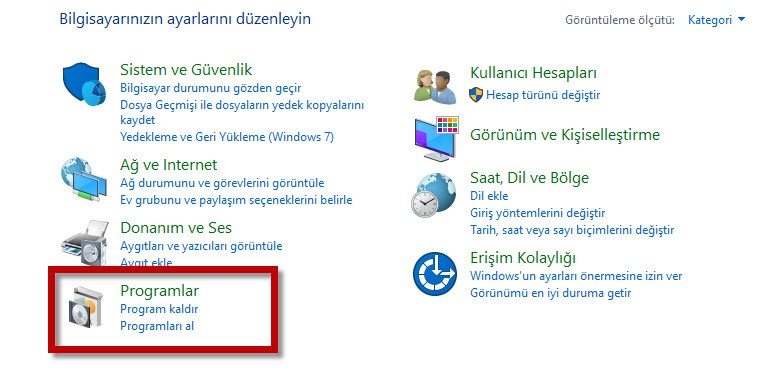Image resolution: width=766 pixels, height=384 pixels.
Task: Select Yedekleme ve Geri Yükleme (Windows 7)
Action: (x=227, y=137)
